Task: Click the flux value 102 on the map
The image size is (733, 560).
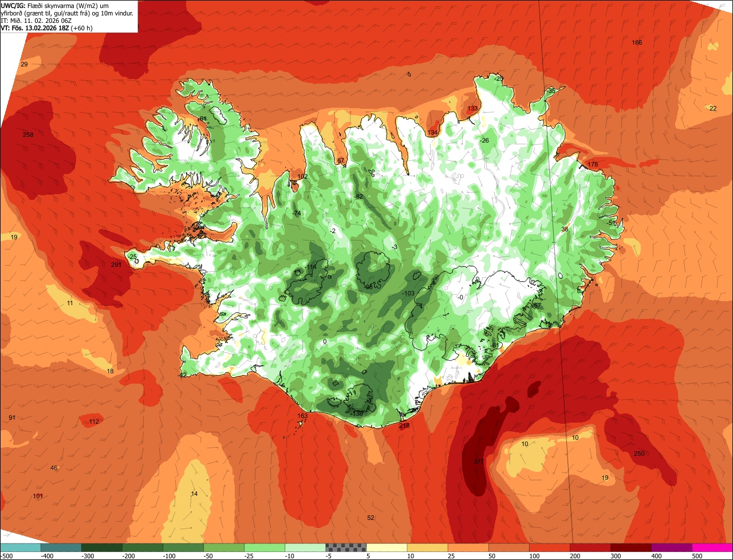Action: click(x=302, y=176)
